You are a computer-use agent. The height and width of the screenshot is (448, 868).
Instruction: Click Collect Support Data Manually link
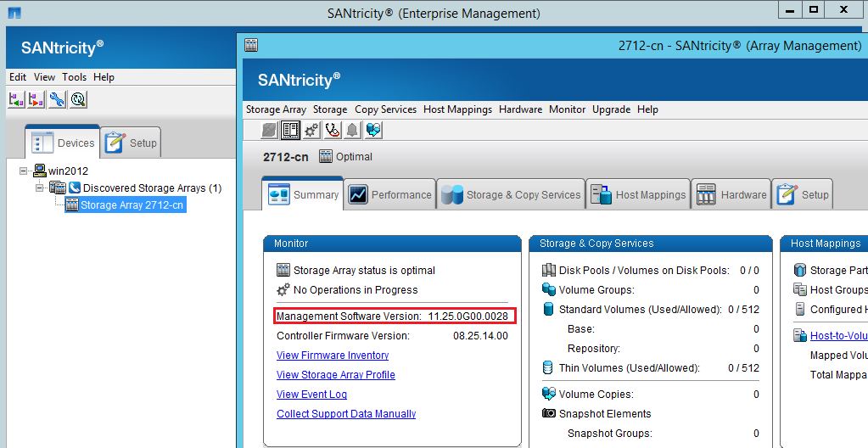[x=346, y=414]
